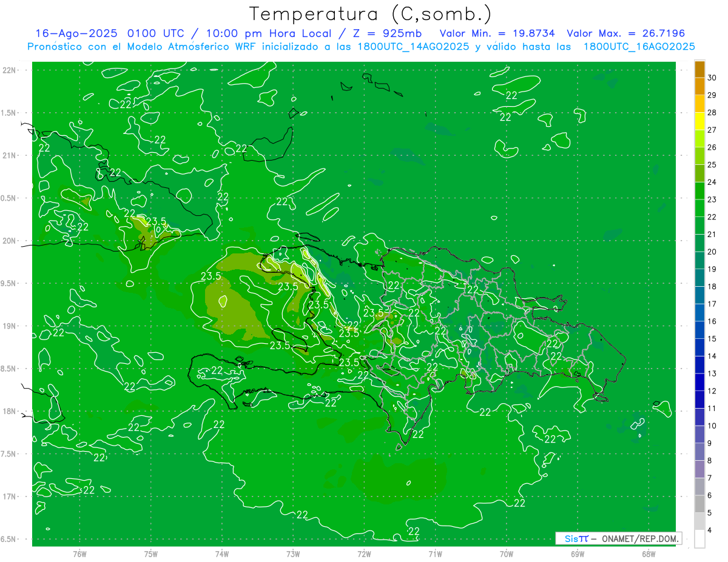This screenshot has height=562, width=728.
Task: Click the '6' color scale label
Action: tap(710, 495)
